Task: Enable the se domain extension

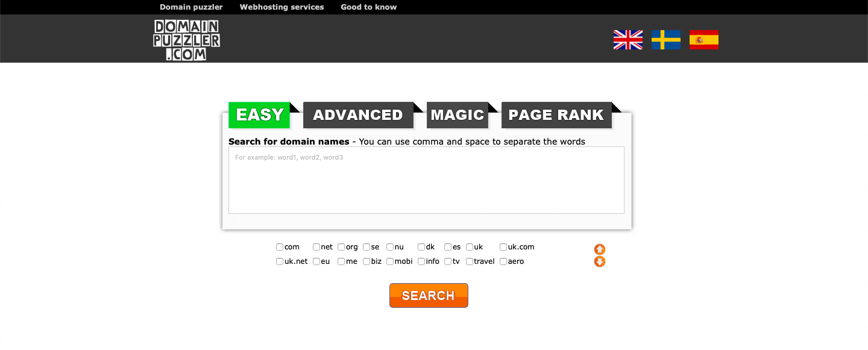Action: pyautogui.click(x=365, y=246)
